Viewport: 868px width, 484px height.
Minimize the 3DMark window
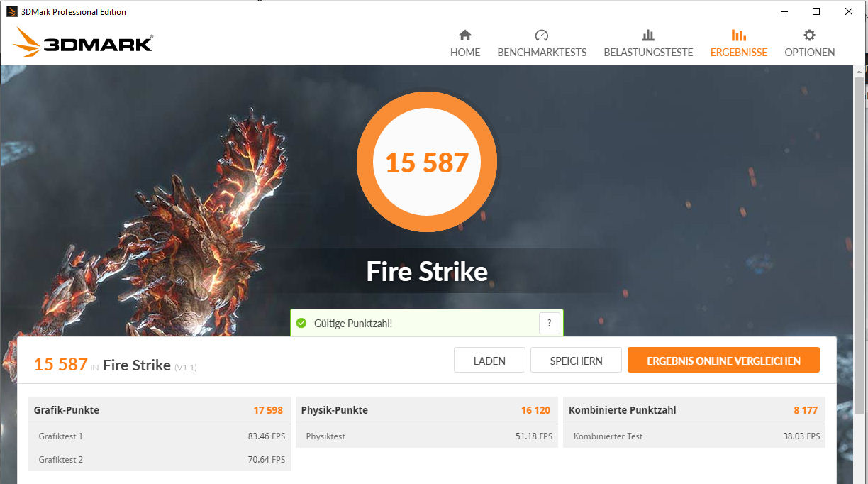pos(784,11)
